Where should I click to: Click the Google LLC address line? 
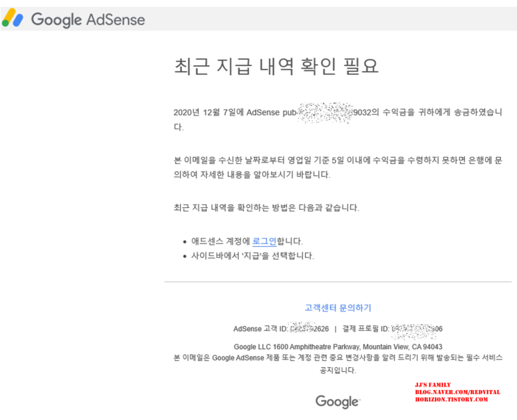pos(338,347)
